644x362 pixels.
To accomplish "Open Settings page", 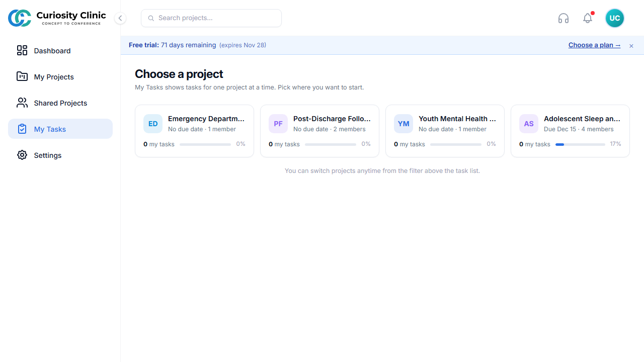I will pyautogui.click(x=60, y=155).
